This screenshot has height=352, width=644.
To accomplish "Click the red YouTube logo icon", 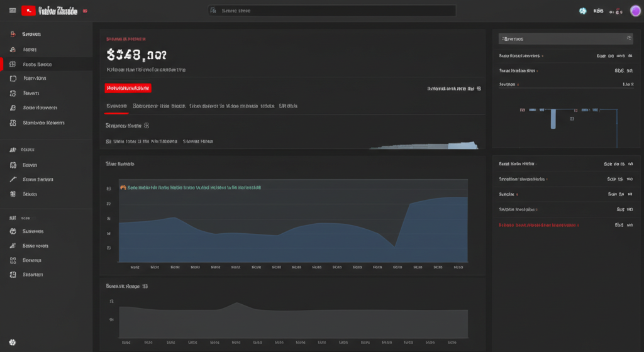I will pos(28,11).
